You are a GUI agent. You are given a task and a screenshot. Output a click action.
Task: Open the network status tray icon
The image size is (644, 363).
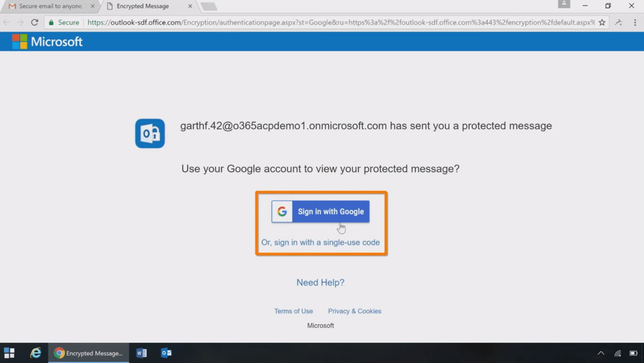point(618,353)
